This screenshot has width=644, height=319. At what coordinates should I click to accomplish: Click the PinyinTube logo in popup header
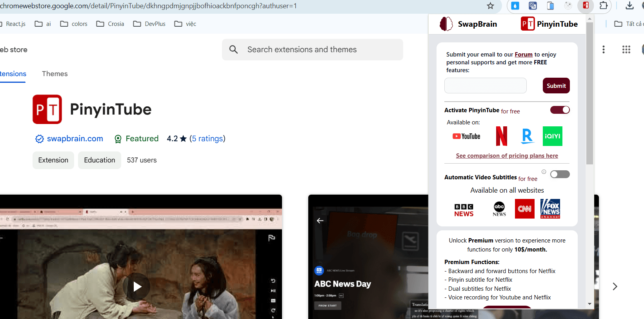[x=549, y=24]
